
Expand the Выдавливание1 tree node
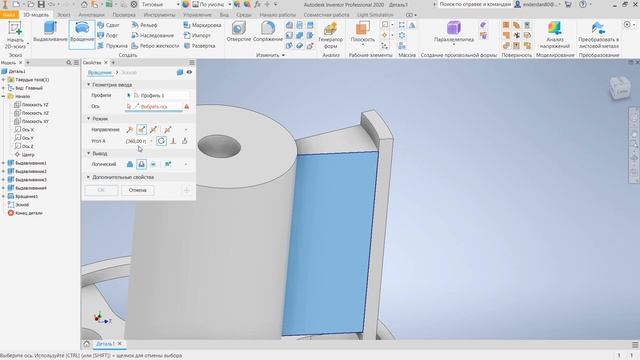pyautogui.click(x=4, y=163)
